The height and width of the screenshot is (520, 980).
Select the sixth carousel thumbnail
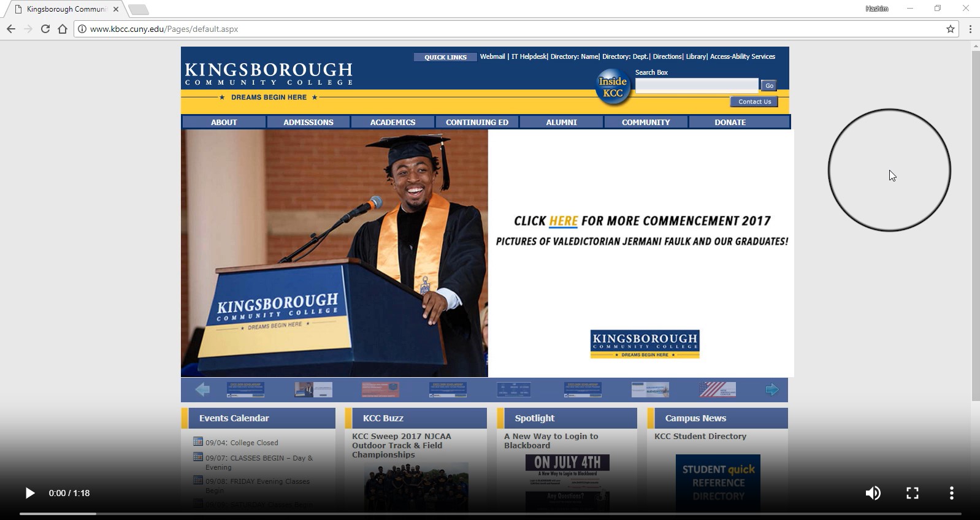[583, 389]
